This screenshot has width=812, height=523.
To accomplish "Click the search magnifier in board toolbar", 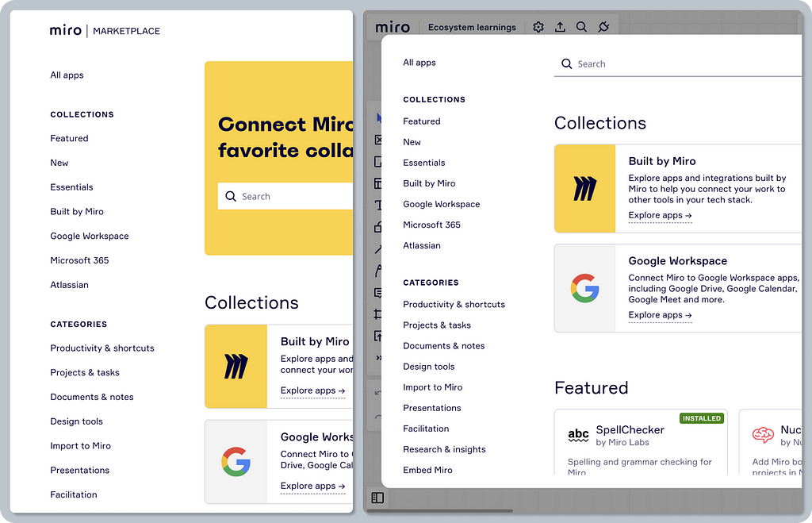I will pos(581,27).
